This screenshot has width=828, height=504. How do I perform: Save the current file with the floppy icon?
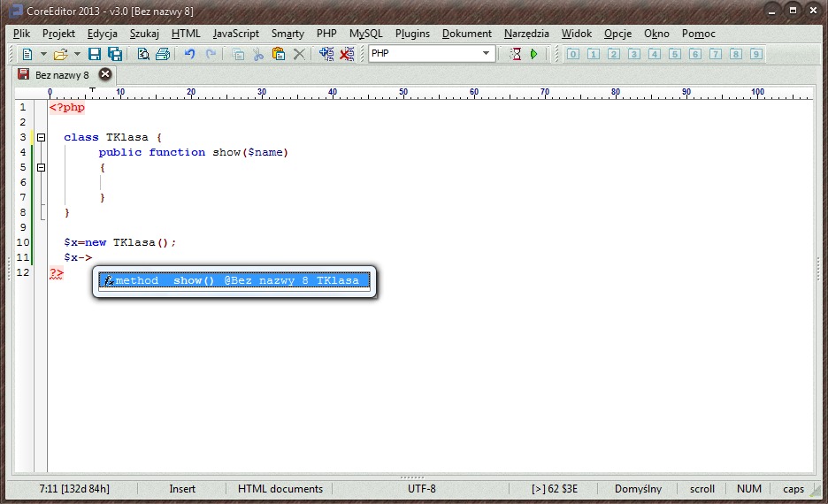pyautogui.click(x=95, y=54)
